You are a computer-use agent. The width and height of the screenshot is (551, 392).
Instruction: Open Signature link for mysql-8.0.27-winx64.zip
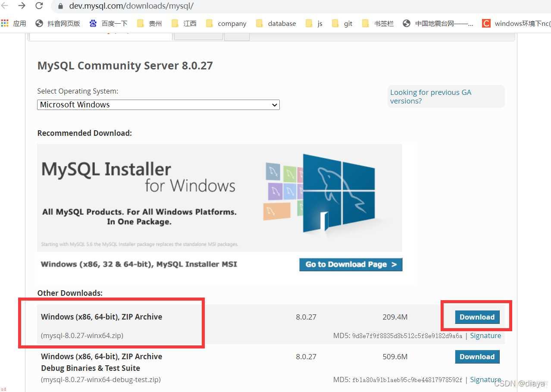485,336
